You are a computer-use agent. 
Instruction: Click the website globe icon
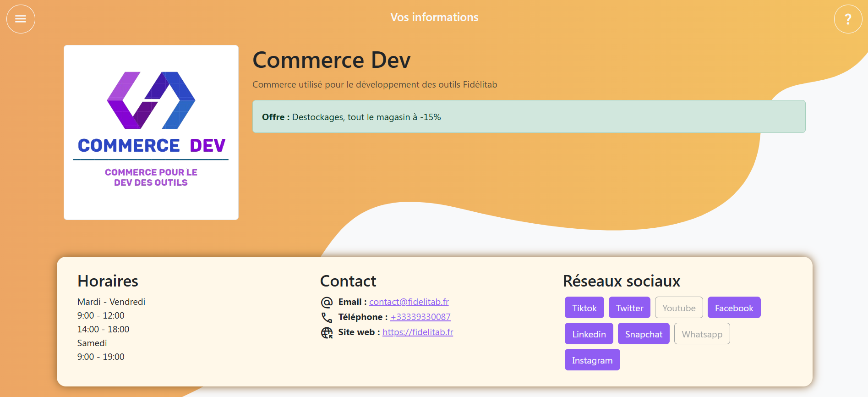(327, 332)
